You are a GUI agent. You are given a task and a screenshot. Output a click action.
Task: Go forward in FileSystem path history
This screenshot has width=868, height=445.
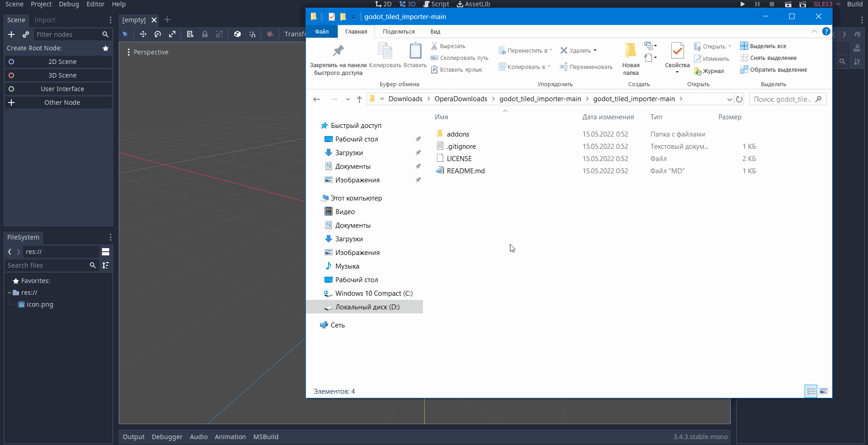(18, 252)
